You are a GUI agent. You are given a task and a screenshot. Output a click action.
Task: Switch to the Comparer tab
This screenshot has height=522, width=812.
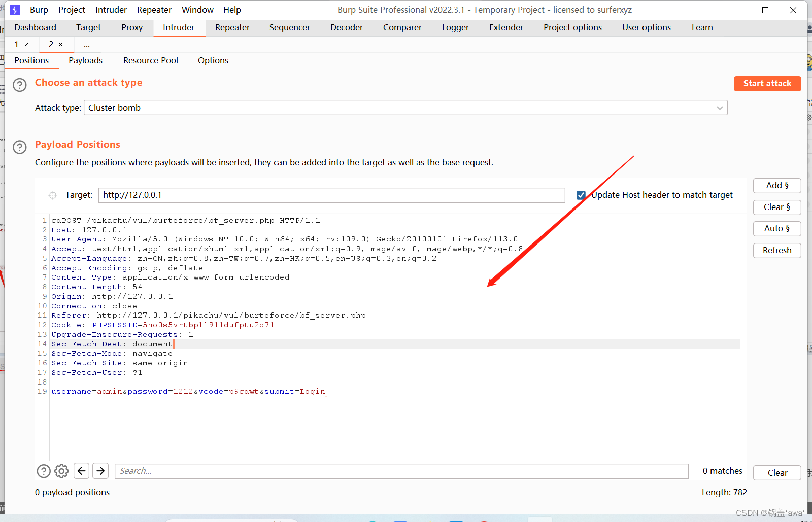402,27
